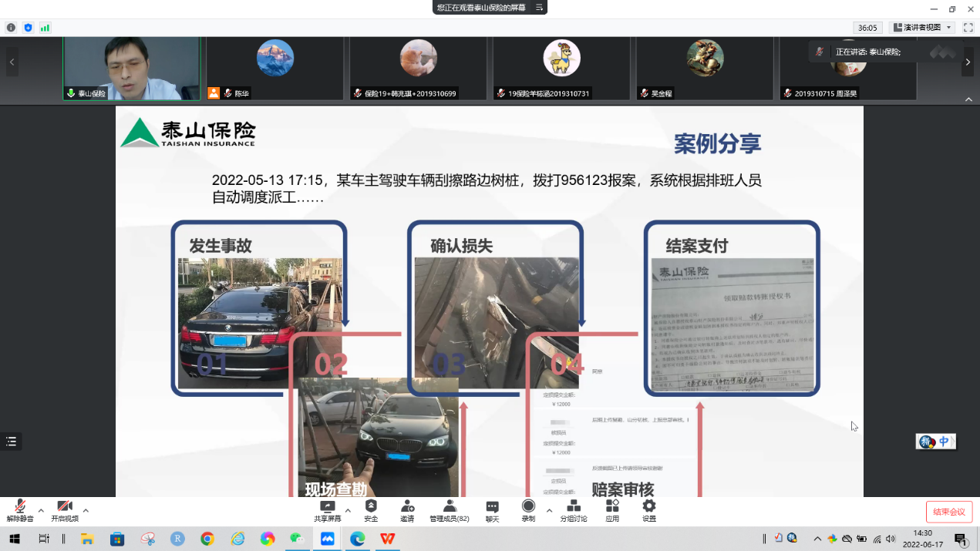Click the meeting info icon top left
Screen dimensions: 980x551
pyautogui.click(x=11, y=28)
